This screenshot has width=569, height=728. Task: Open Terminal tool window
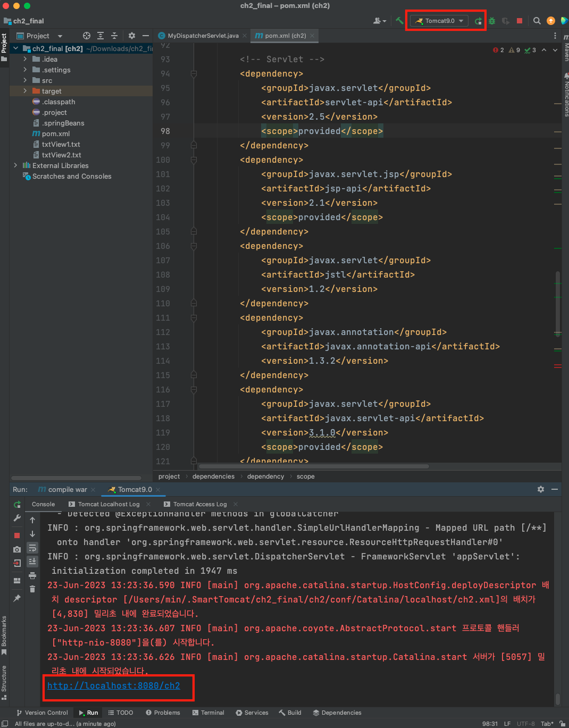pyautogui.click(x=208, y=713)
